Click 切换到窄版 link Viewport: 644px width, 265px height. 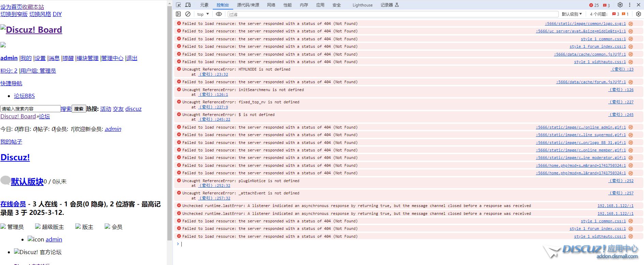pyautogui.click(x=14, y=14)
